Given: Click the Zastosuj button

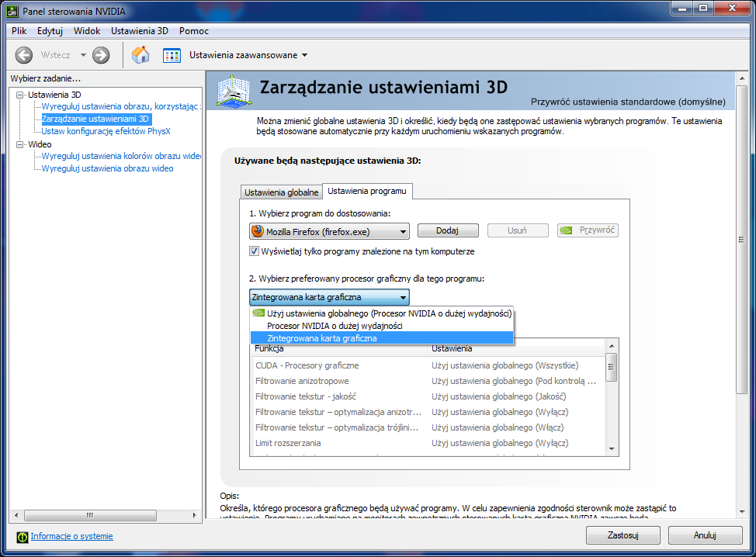Looking at the screenshot, I should tap(623, 535).
